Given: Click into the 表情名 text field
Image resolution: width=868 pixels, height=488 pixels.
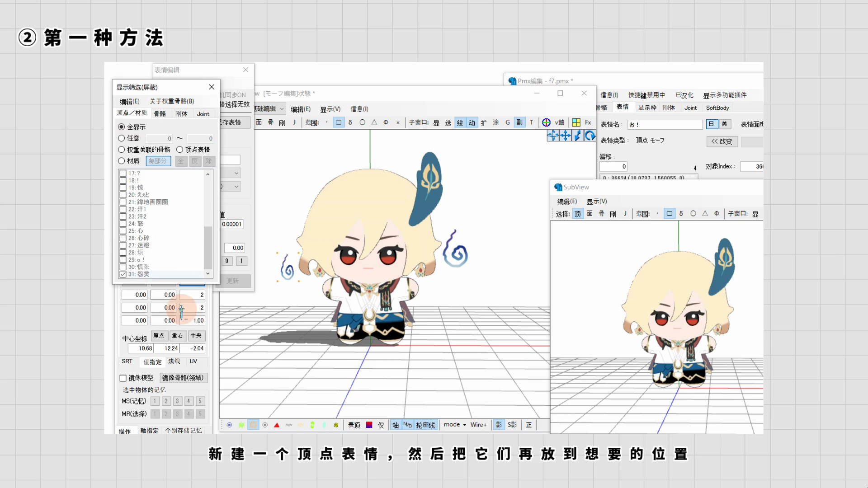Looking at the screenshot, I should (x=665, y=125).
